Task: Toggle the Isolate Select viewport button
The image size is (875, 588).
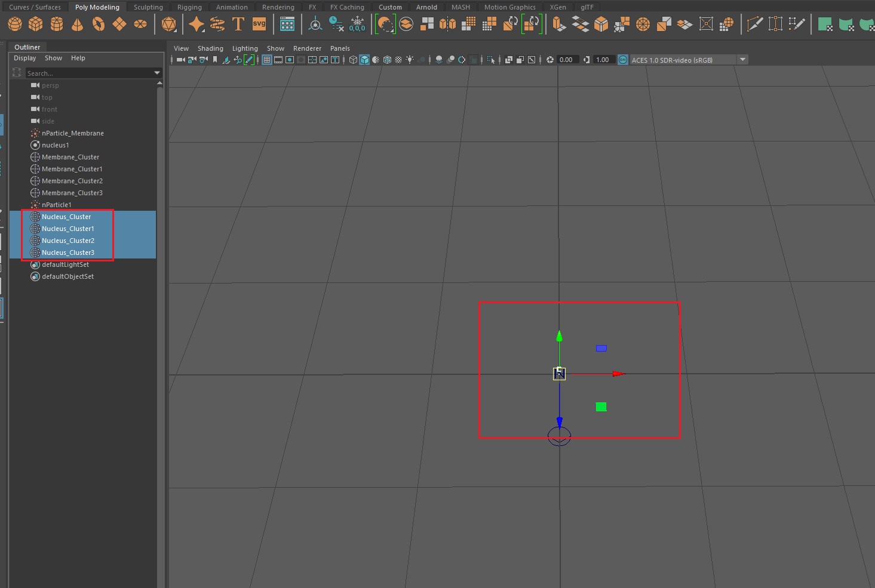Action: coord(491,60)
